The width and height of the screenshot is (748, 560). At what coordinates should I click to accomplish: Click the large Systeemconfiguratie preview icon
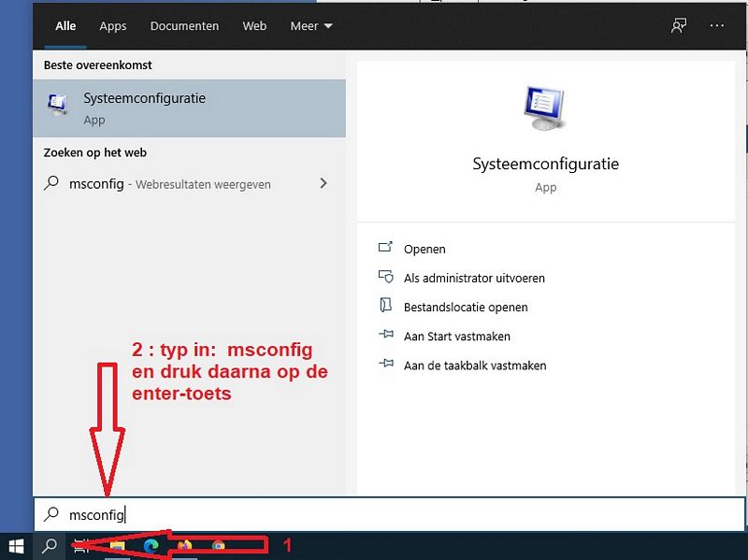point(545,108)
